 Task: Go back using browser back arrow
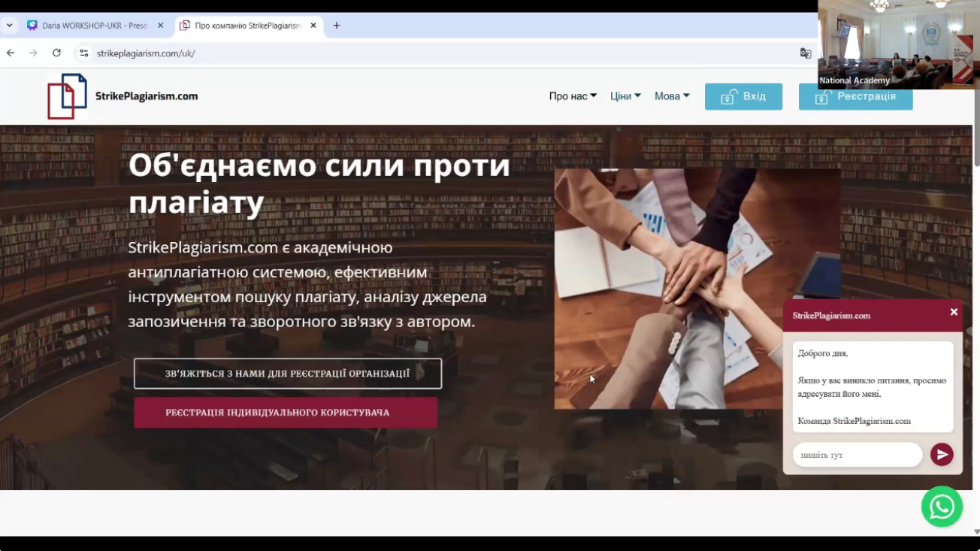tap(11, 53)
